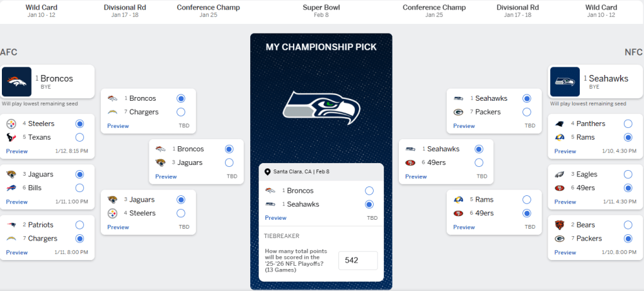644x291 pixels.
Task: Pick the Texans over the Steelers
Action: [79, 137]
